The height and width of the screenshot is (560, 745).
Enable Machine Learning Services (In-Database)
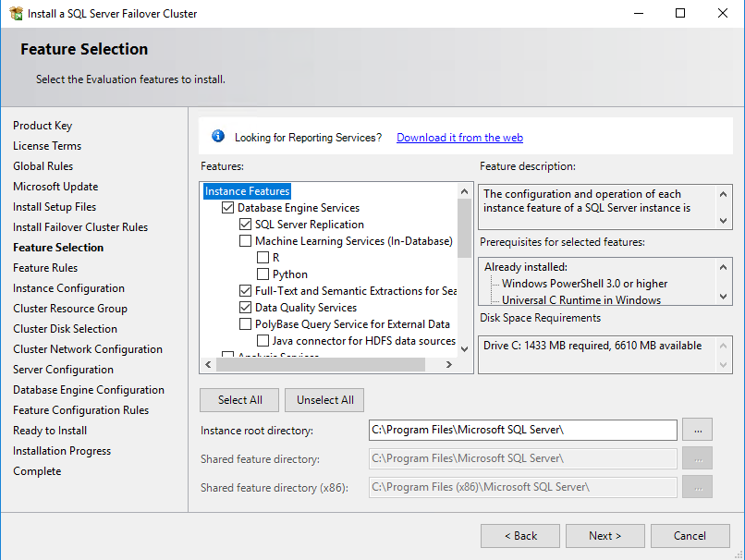(x=245, y=241)
